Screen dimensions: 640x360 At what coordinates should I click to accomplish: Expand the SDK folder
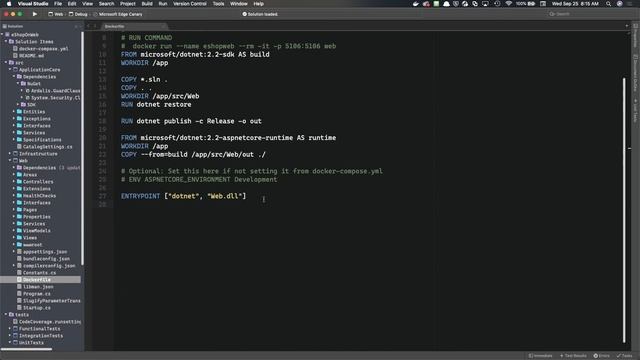(x=18, y=104)
